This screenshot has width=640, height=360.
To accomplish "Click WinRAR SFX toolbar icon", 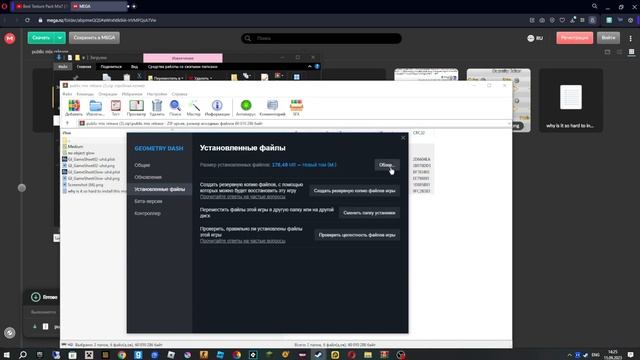I will (296, 108).
